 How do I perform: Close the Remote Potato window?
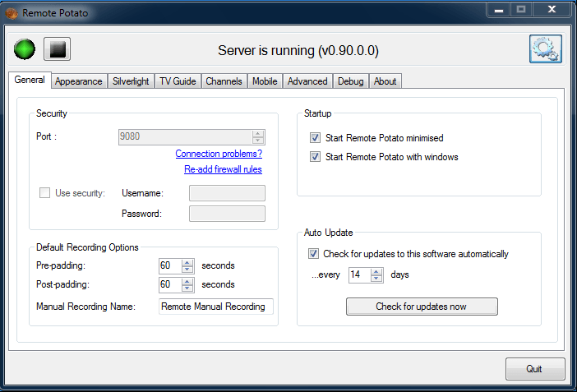[x=552, y=10]
